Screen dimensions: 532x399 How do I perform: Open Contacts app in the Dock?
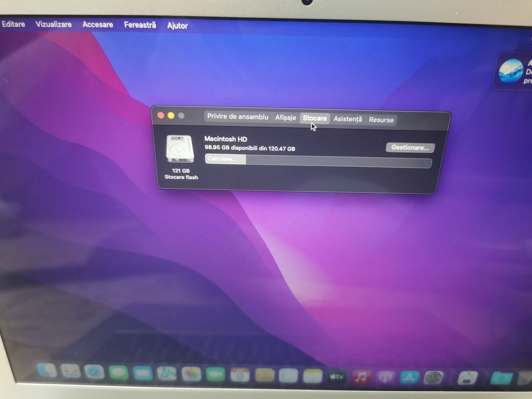pos(265,376)
